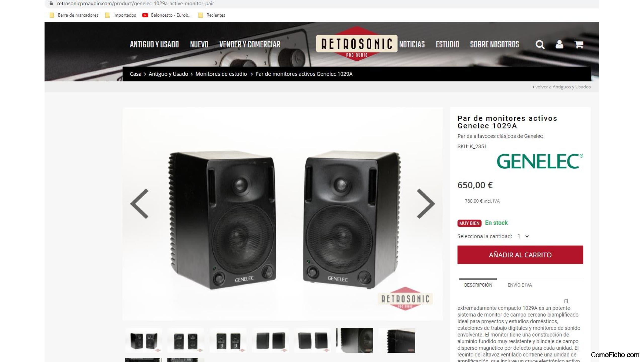Open the Recientes bookmark folder
This screenshot has height=362, width=644.
pyautogui.click(x=212, y=15)
